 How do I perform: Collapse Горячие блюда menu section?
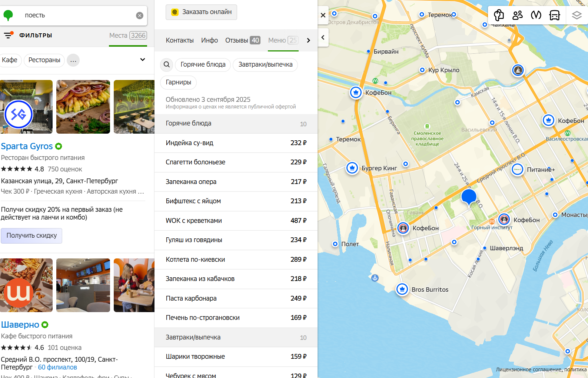tap(236, 124)
